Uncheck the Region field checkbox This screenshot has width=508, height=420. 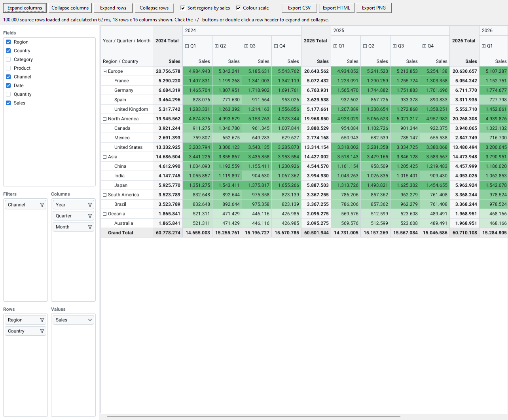click(x=8, y=42)
